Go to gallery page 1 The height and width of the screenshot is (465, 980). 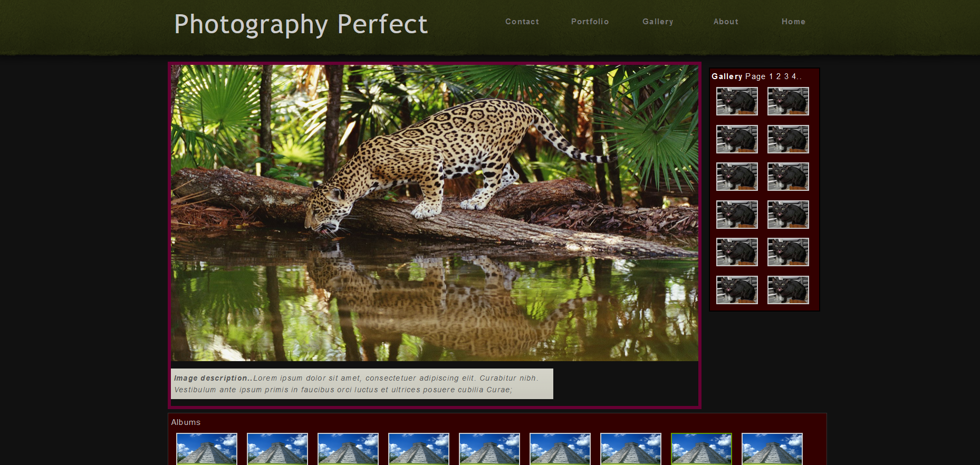(x=771, y=76)
